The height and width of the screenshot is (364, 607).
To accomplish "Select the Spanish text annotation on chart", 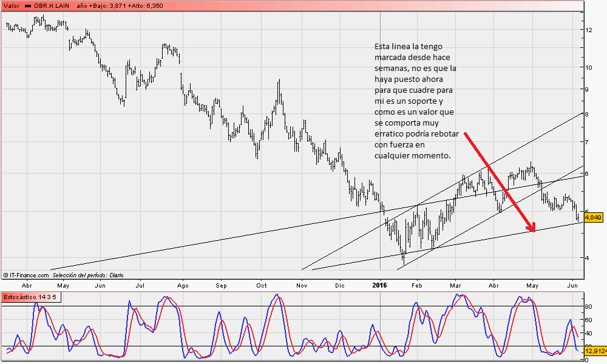I will (416, 101).
